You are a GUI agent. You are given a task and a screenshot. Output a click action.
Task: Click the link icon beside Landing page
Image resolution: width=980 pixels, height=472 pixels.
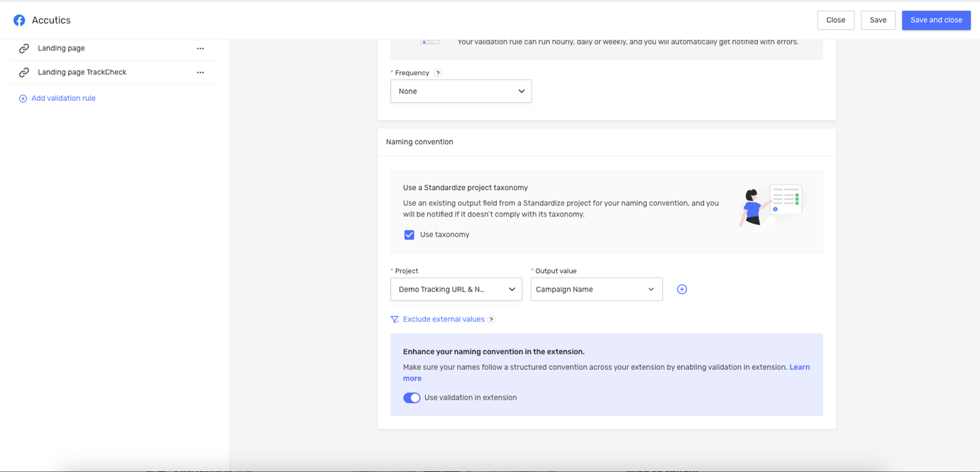click(x=24, y=48)
